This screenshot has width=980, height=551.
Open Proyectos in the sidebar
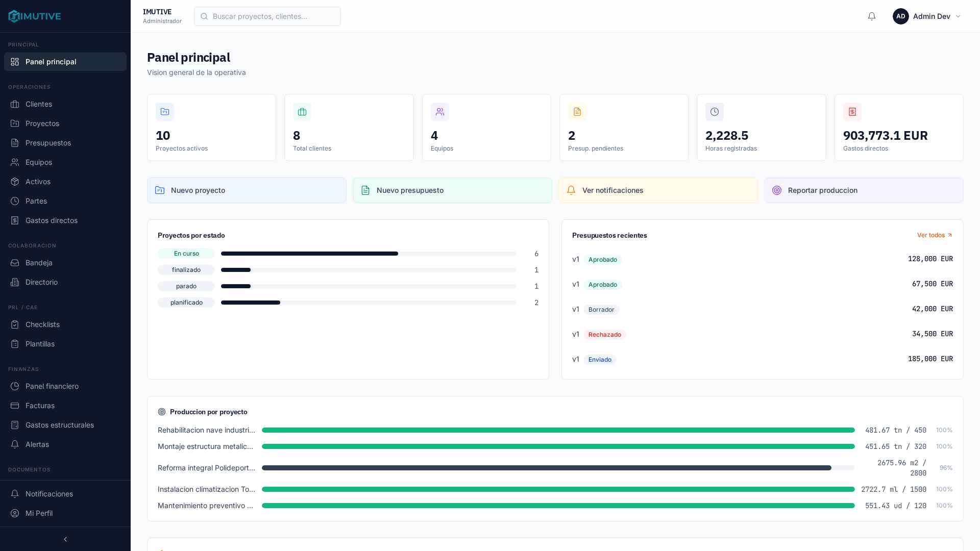(42, 123)
